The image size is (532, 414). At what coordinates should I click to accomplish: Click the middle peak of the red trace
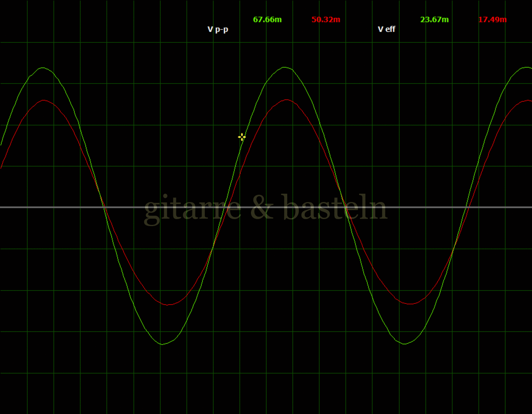click(x=286, y=100)
